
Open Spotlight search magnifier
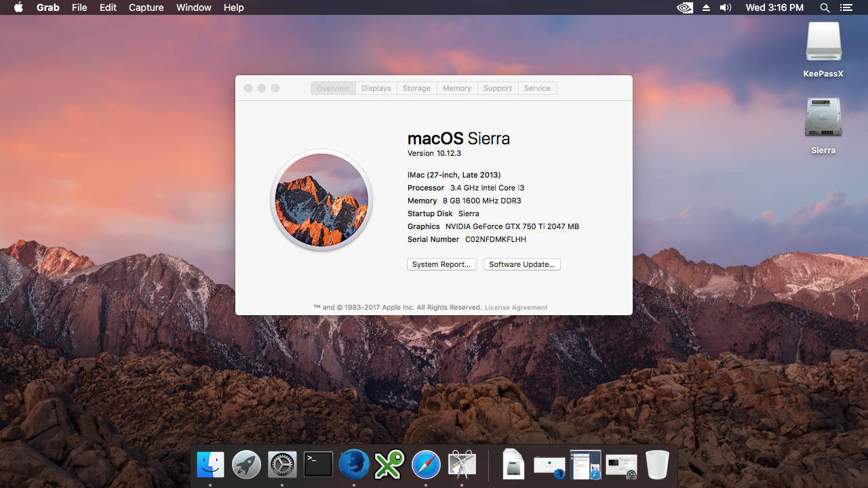825,7
